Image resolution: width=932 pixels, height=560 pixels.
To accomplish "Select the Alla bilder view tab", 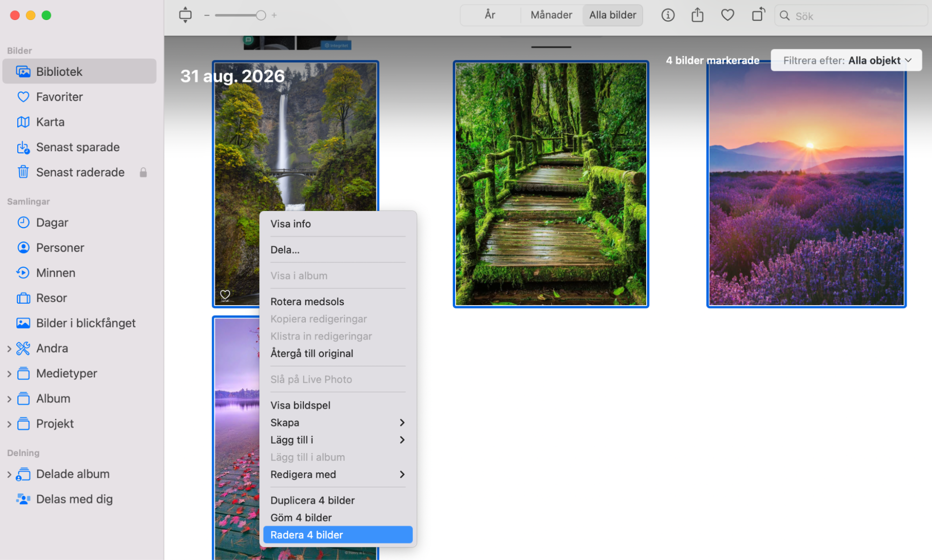I will (613, 15).
